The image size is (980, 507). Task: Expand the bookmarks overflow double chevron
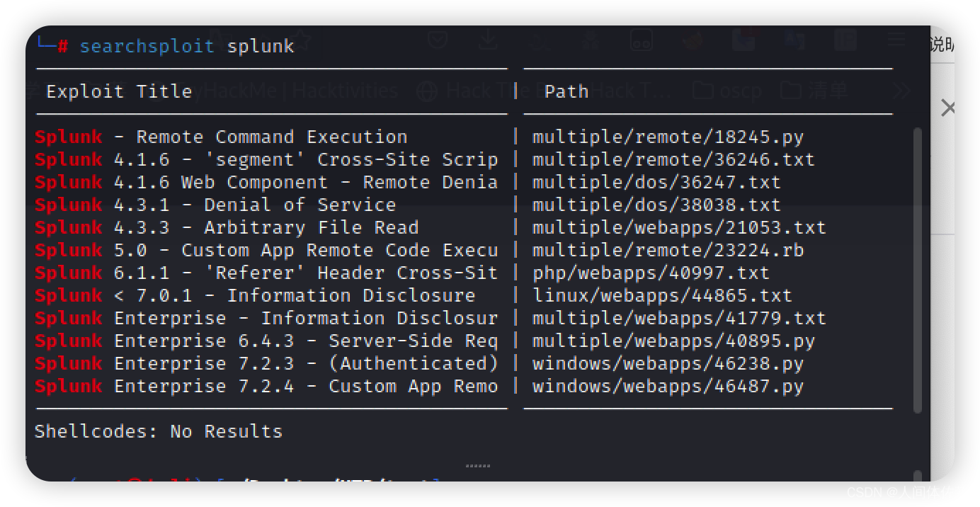[901, 91]
